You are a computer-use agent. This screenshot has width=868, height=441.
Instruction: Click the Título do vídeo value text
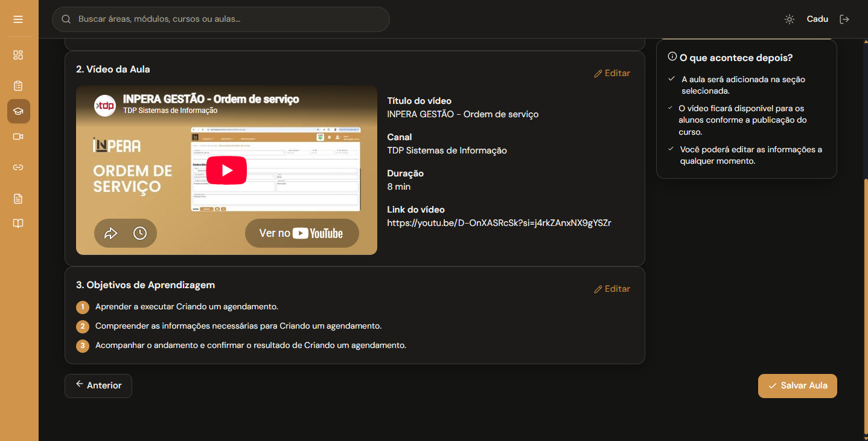(463, 114)
